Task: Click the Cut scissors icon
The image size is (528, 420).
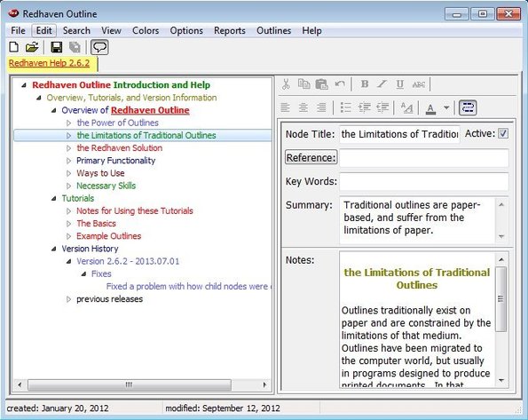Action: [286, 84]
